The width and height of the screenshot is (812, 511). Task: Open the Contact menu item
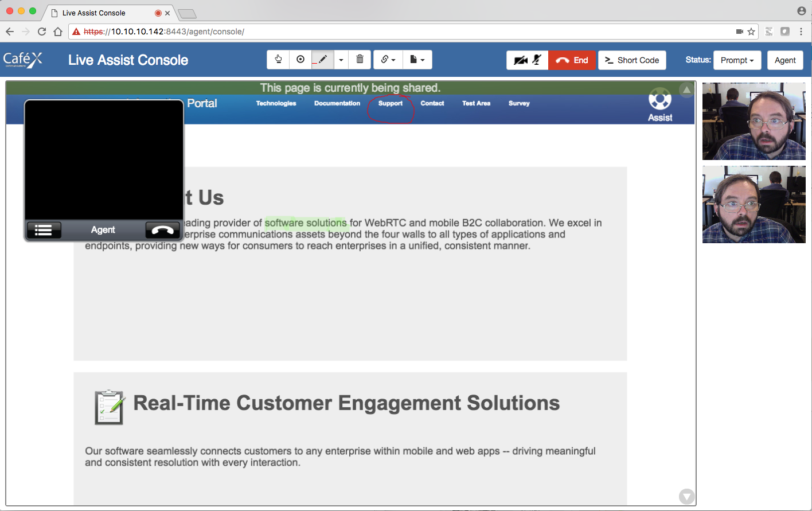(432, 103)
